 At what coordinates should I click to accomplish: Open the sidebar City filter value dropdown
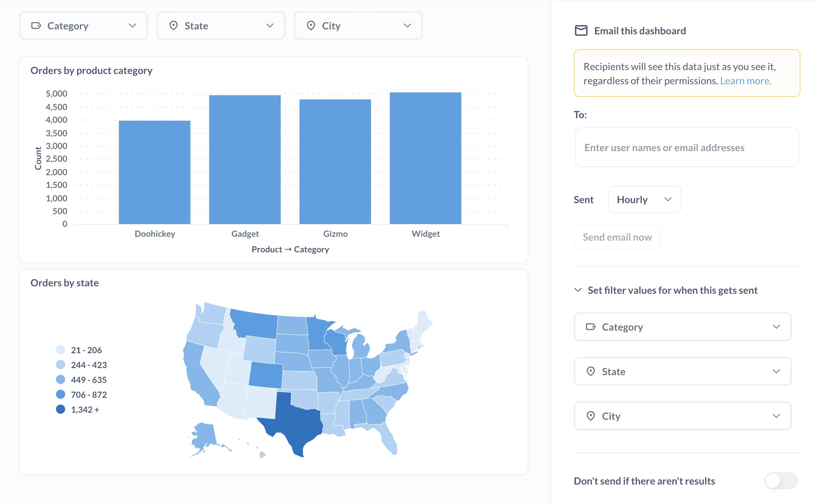pos(683,416)
